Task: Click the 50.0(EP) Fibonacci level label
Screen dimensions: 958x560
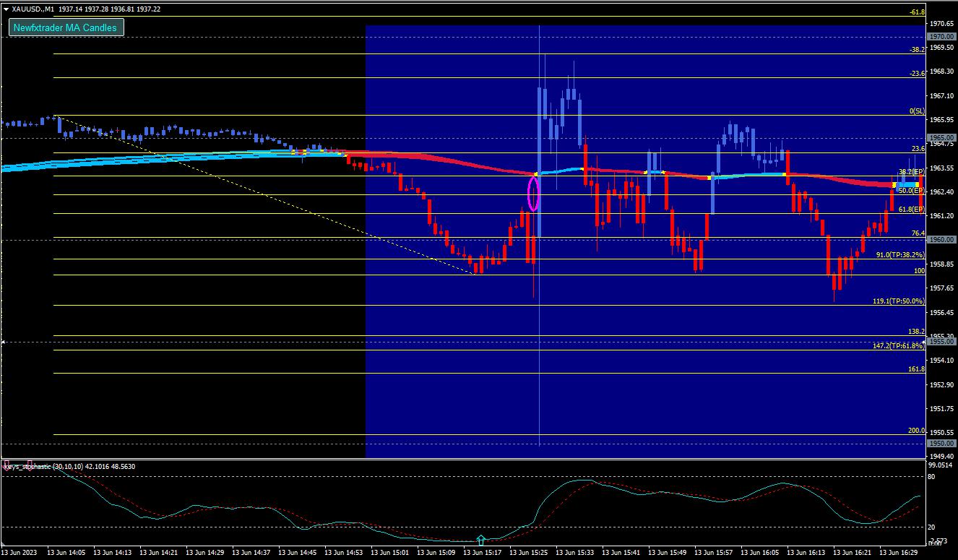Action: click(x=911, y=191)
